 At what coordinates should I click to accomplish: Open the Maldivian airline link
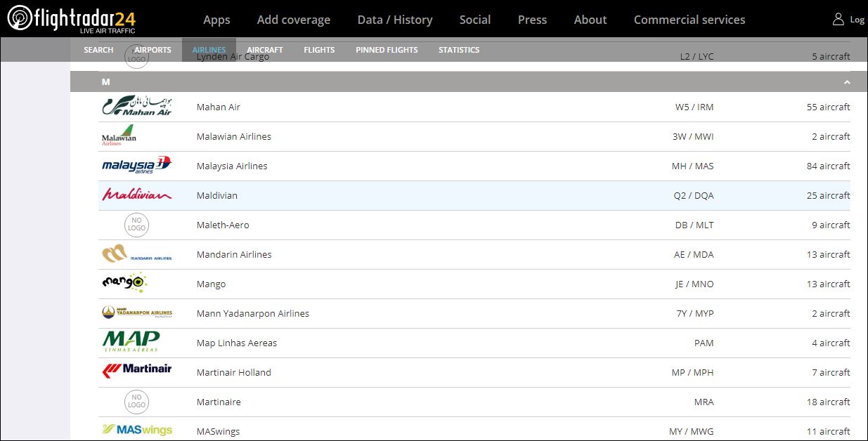click(217, 195)
